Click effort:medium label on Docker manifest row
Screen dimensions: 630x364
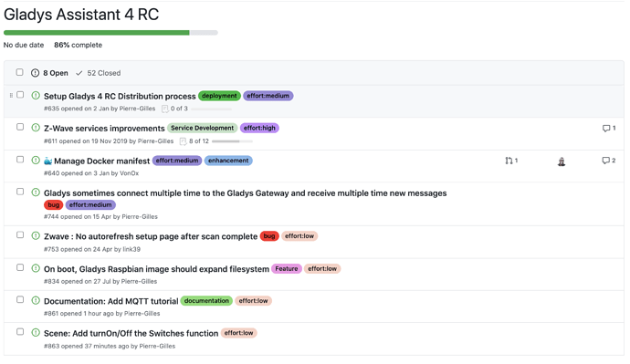[x=177, y=161]
